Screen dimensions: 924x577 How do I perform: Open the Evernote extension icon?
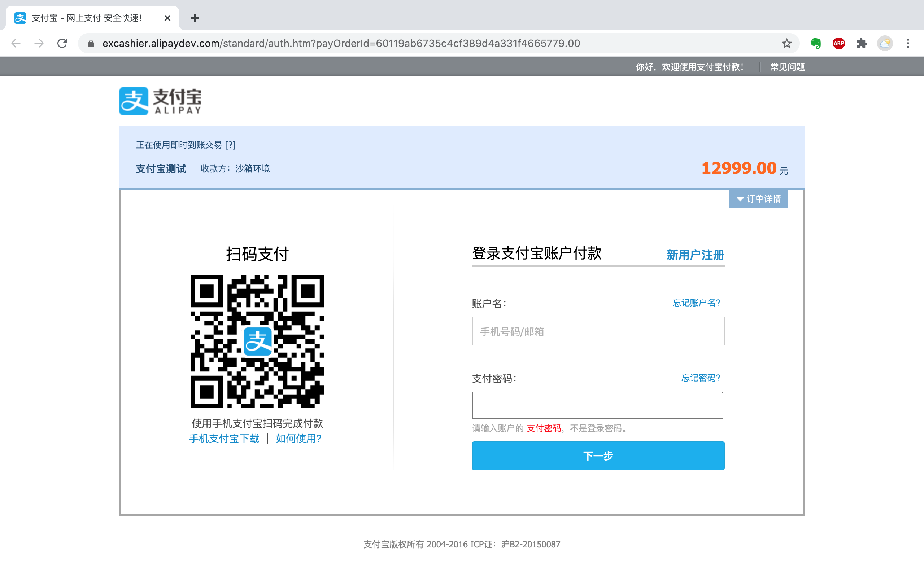[816, 44]
